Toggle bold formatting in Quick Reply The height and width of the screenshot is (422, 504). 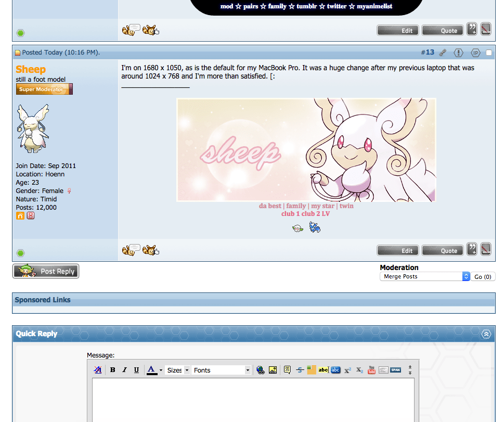[112, 370]
